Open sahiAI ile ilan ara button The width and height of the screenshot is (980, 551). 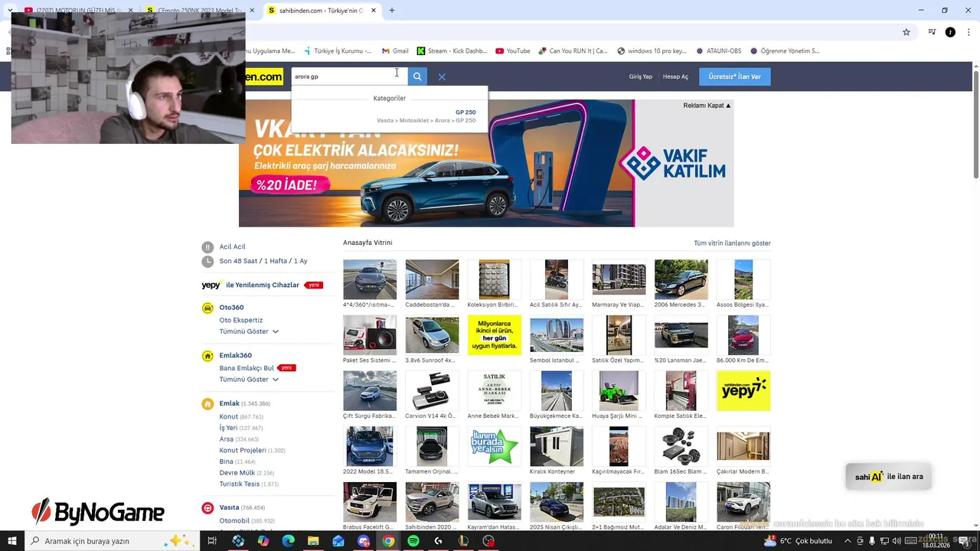[x=889, y=477]
